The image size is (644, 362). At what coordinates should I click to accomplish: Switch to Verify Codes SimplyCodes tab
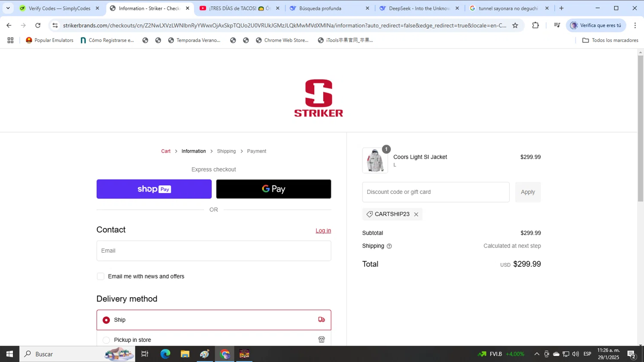[59, 8]
